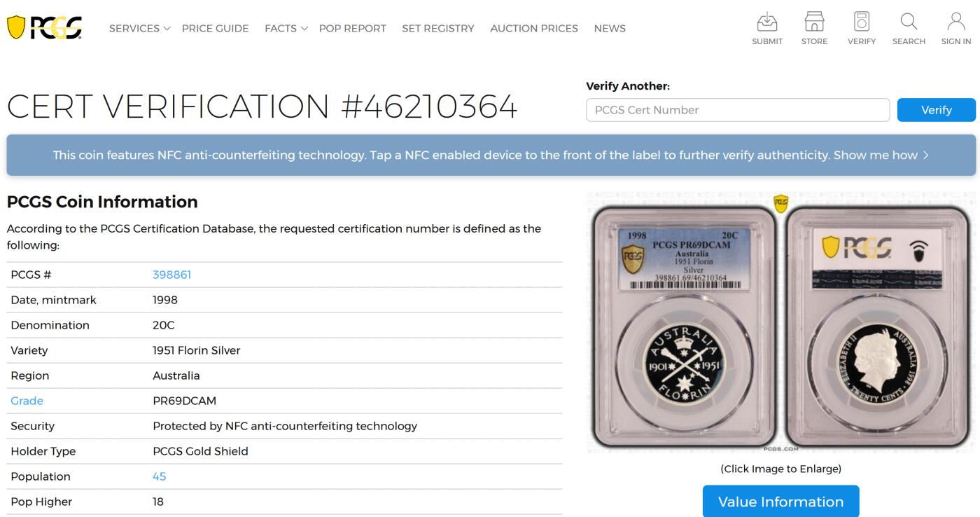Expand the Services dropdown menu

(139, 29)
